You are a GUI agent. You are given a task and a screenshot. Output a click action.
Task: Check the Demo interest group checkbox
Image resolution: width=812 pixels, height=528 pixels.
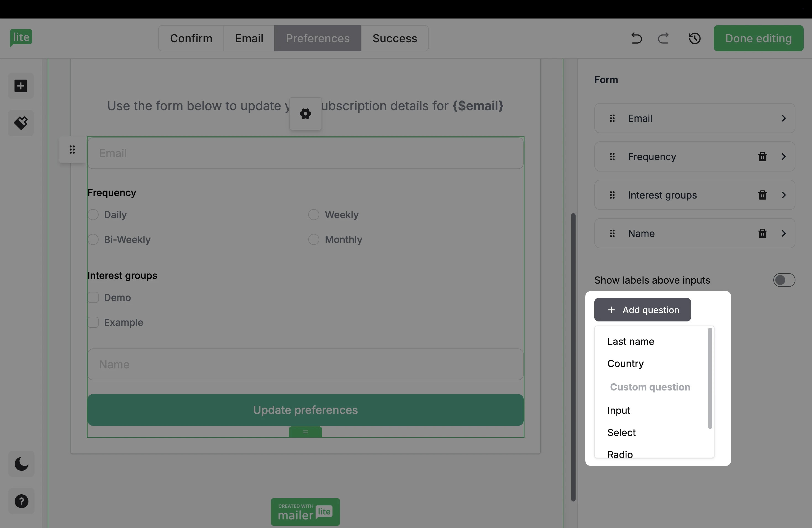[x=93, y=297]
